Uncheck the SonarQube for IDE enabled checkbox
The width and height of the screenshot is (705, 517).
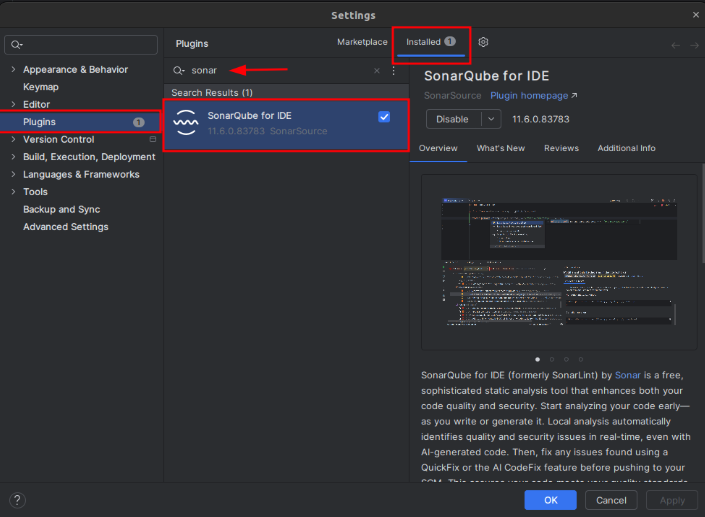point(384,117)
